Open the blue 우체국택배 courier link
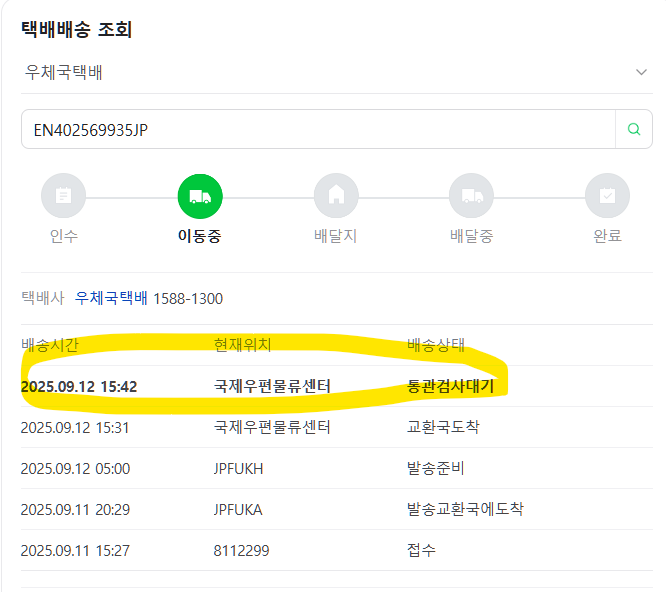 click(111, 298)
